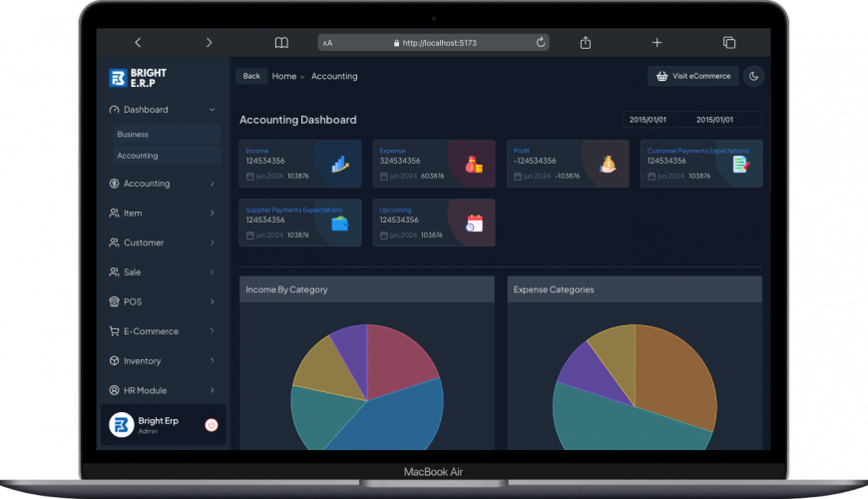868x499 pixels.
Task: Expand the Accounting sidebar chevron
Action: (213, 184)
